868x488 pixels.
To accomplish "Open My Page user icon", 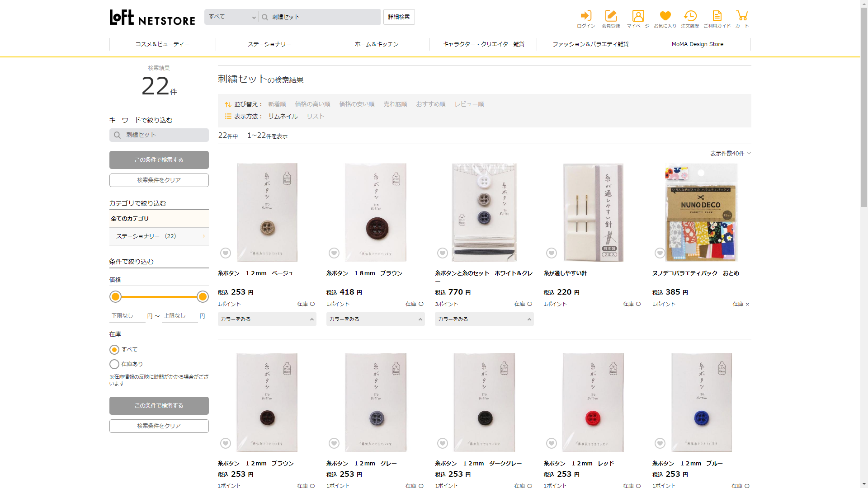I will click(638, 16).
